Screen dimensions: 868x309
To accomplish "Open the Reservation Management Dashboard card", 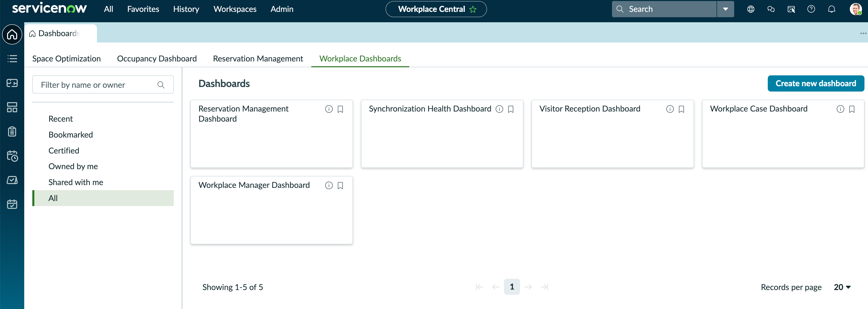I will pyautogui.click(x=271, y=134).
